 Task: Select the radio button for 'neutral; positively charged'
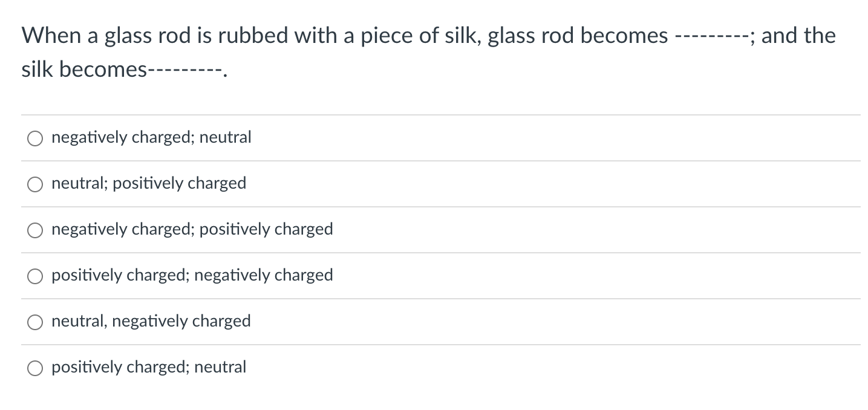click(x=34, y=184)
